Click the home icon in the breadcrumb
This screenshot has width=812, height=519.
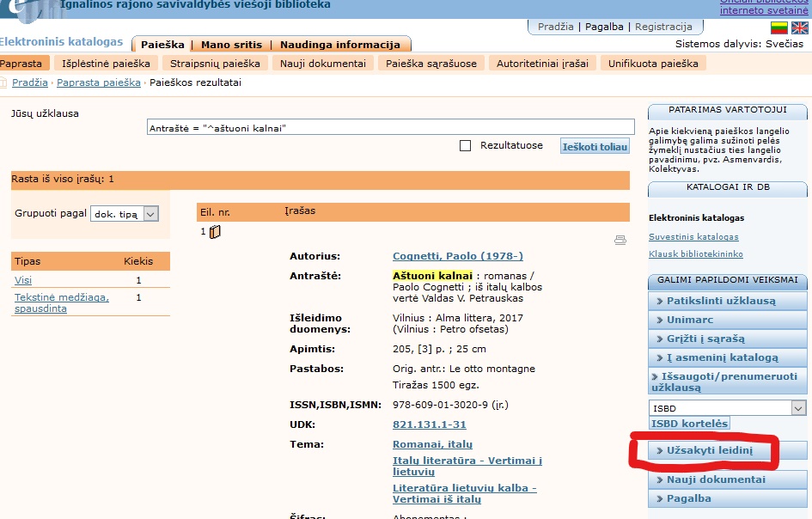click(3, 82)
